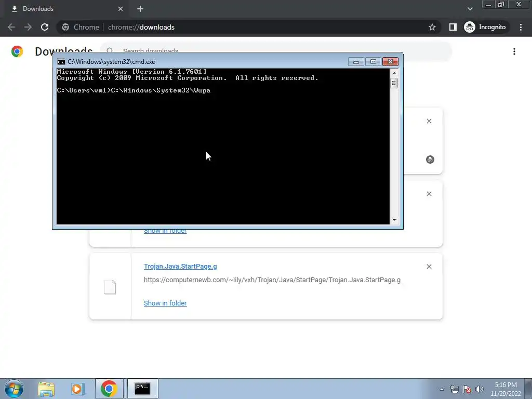Image resolution: width=532 pixels, height=399 pixels.
Task: Select the Downloads tab
Action: click(x=66, y=9)
